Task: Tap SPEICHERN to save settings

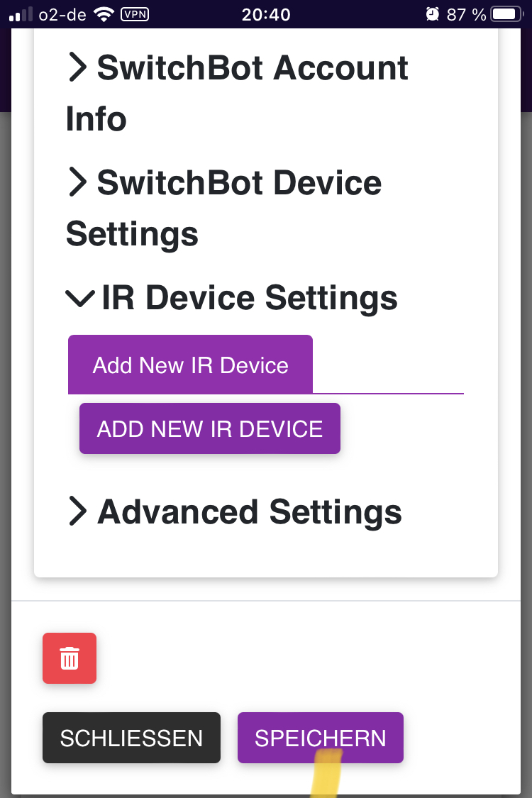Action: click(x=320, y=738)
